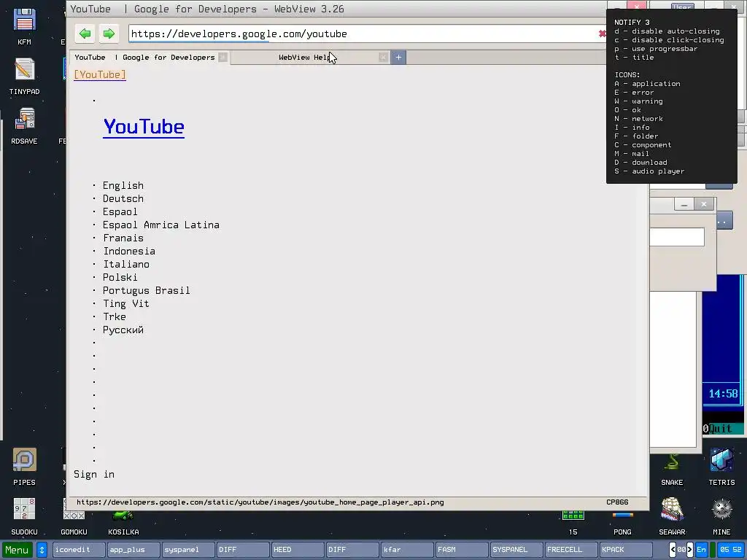
Task: Switch to HEED taskbar item
Action: (x=298, y=550)
